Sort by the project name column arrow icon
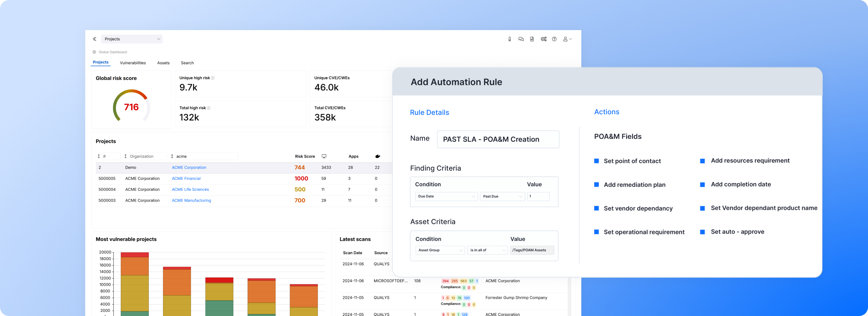Image resolution: width=868 pixels, height=316 pixels. (x=172, y=156)
